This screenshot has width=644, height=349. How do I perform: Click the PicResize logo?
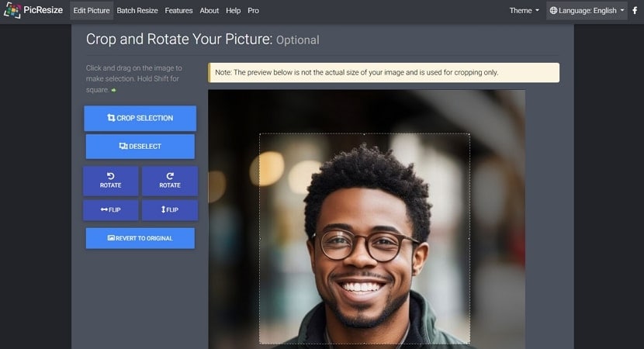tap(12, 10)
